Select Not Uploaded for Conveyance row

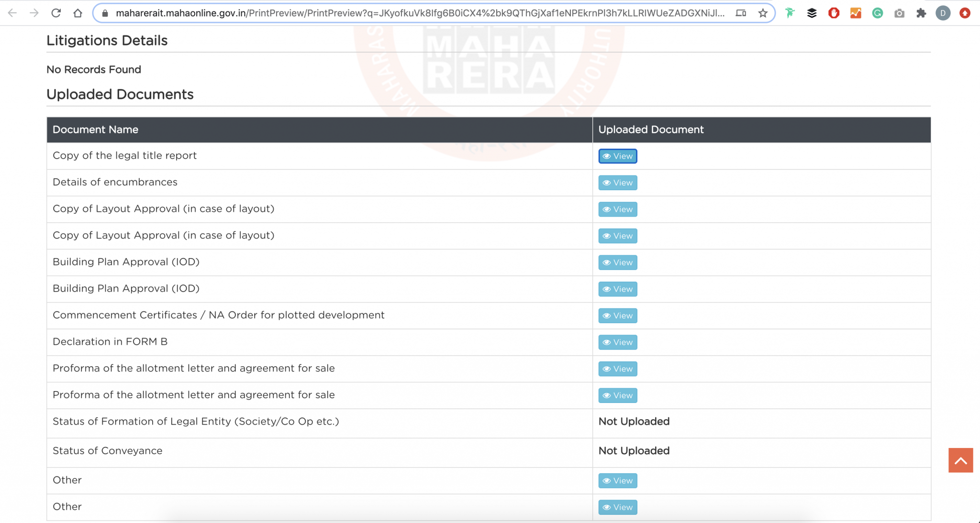coord(634,451)
